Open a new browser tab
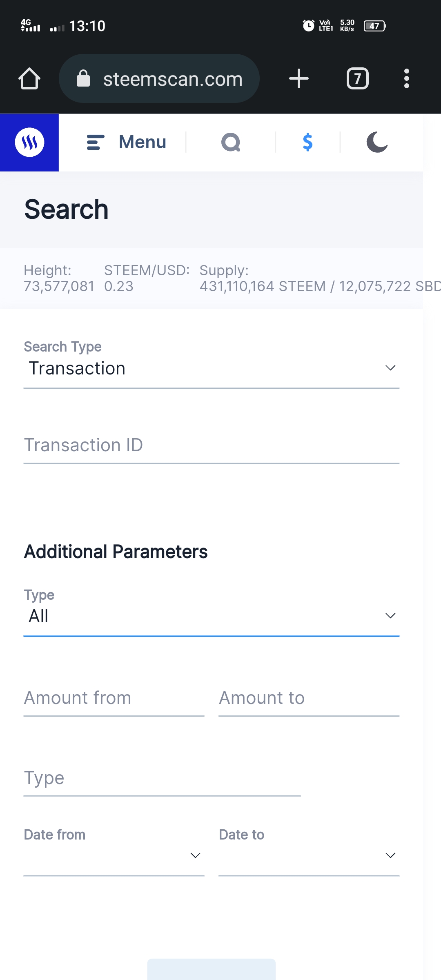This screenshot has width=441, height=980. pos(299,78)
